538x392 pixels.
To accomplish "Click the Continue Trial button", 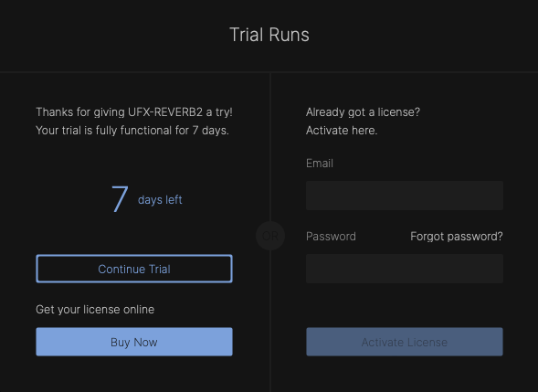I will [134, 269].
